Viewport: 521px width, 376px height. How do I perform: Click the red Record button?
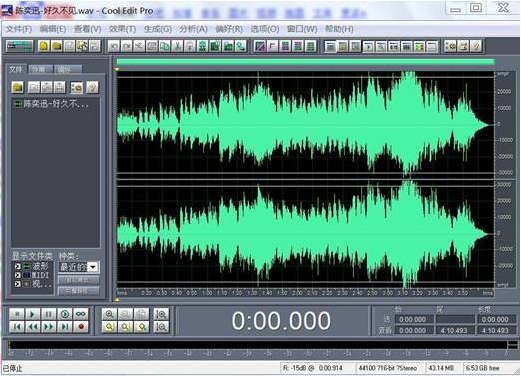(x=81, y=327)
